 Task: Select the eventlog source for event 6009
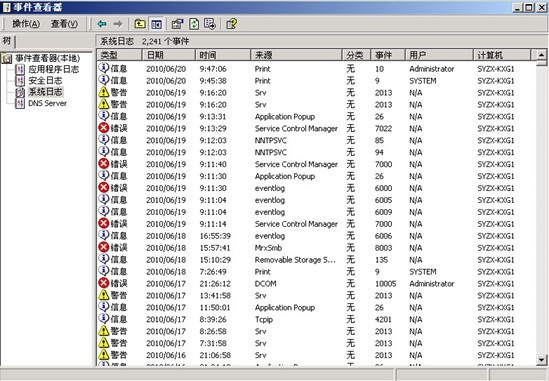270,212
